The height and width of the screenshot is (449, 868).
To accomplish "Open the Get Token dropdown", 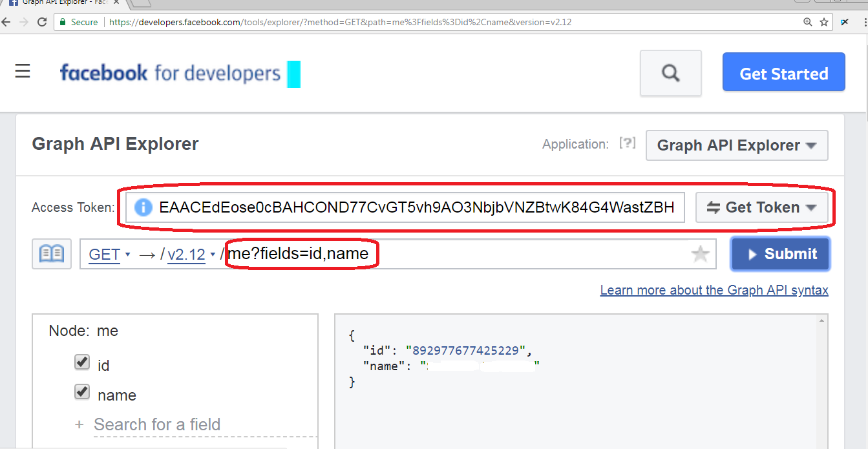I will 762,207.
